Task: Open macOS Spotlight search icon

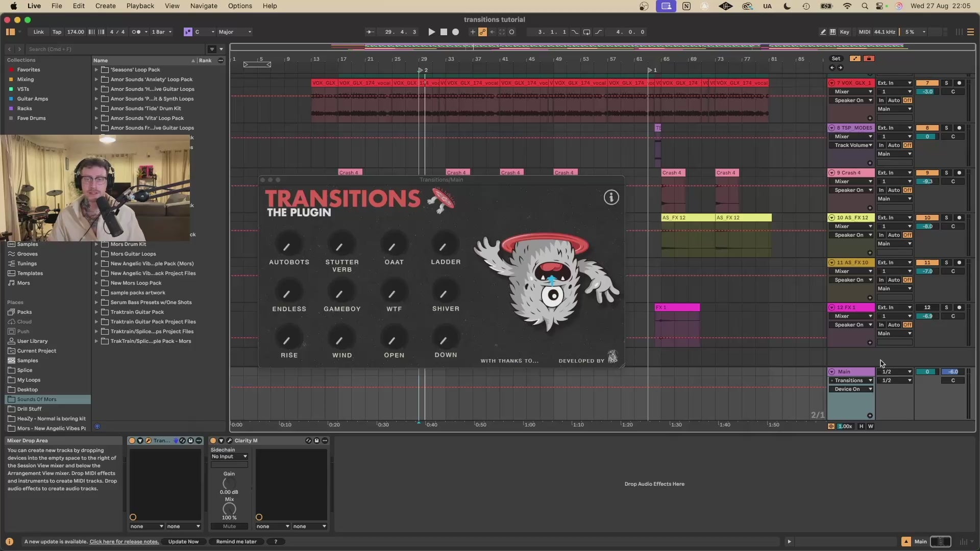Action: coord(865,6)
